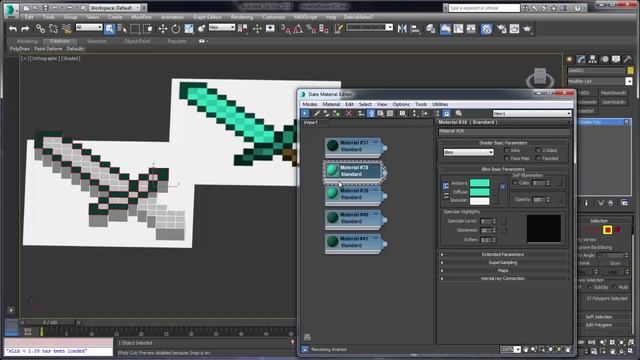
Task: Open the reference coordinate system View dropdown
Action: (222, 27)
